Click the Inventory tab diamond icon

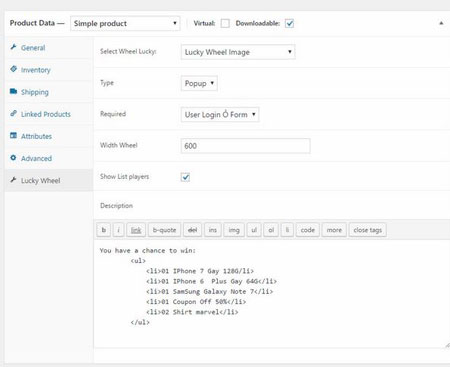(13, 69)
